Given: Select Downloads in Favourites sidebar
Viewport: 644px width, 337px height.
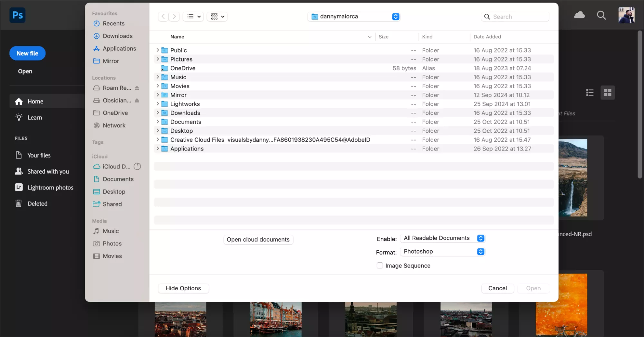Looking at the screenshot, I should pyautogui.click(x=117, y=36).
